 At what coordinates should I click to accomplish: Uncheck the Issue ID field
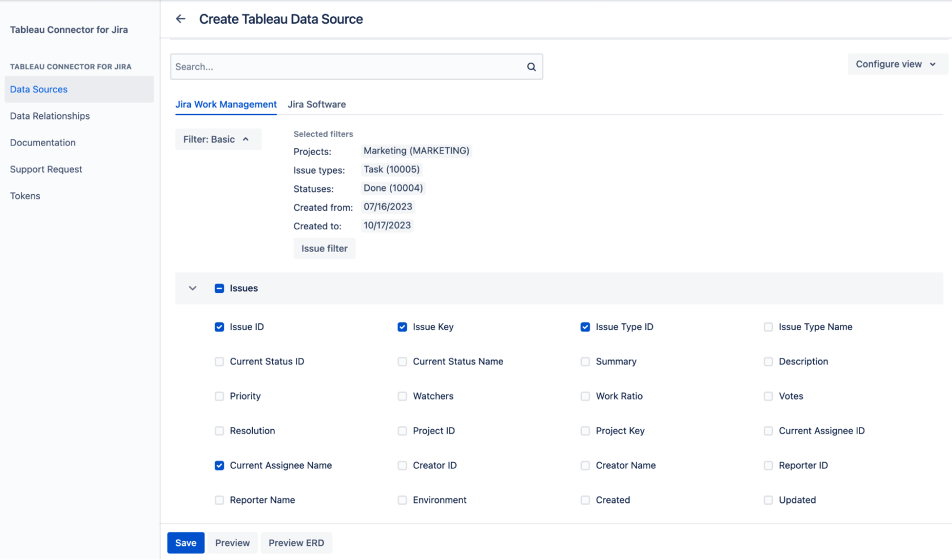219,327
